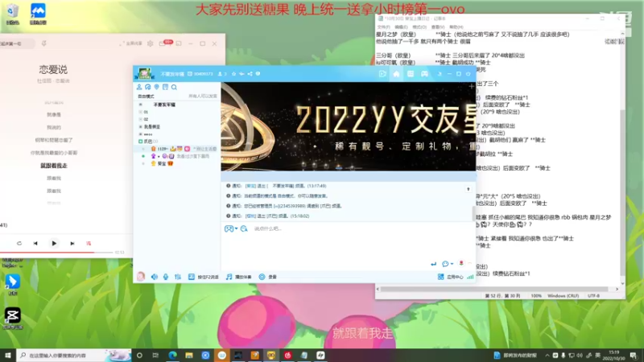Open the channel notice board icon
This screenshot has height=362, width=644.
[165, 87]
